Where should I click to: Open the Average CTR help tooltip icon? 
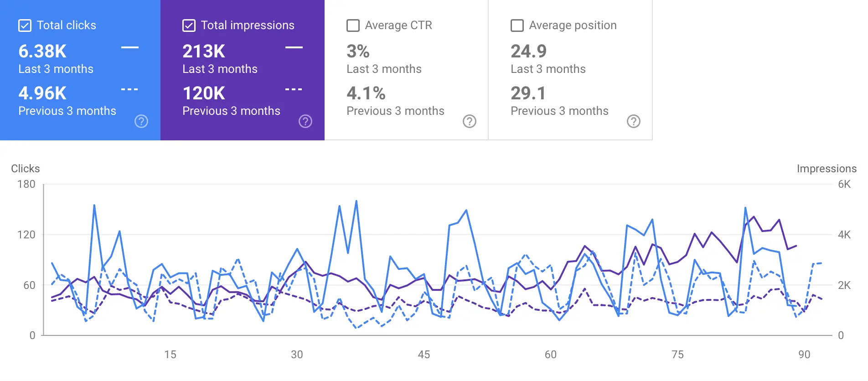tap(470, 122)
